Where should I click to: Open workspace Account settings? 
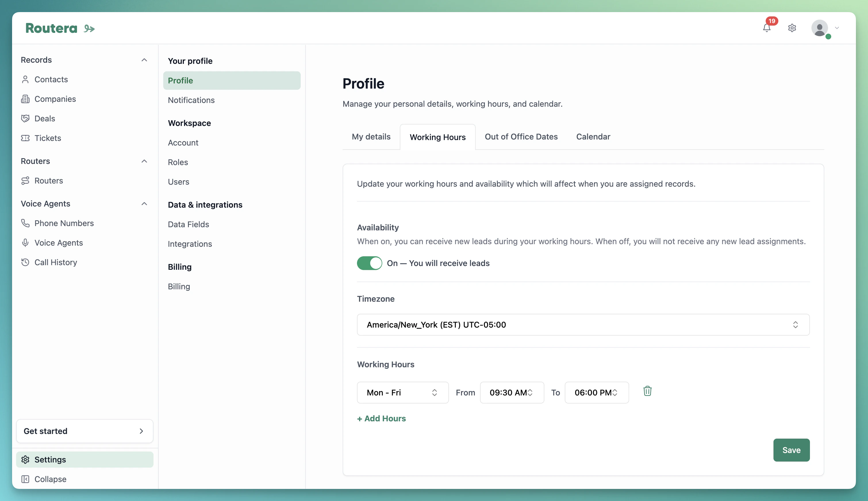click(183, 143)
